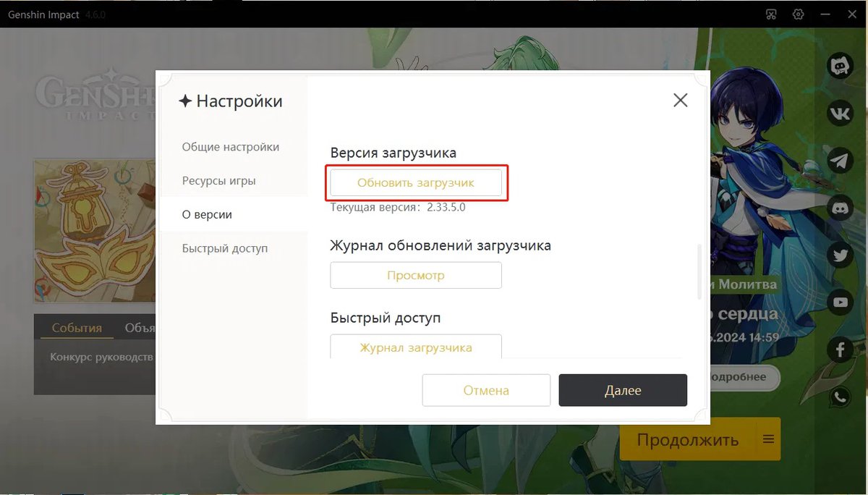Click the screenshot scissors icon in the title bar
This screenshot has width=868, height=495.
773,14
